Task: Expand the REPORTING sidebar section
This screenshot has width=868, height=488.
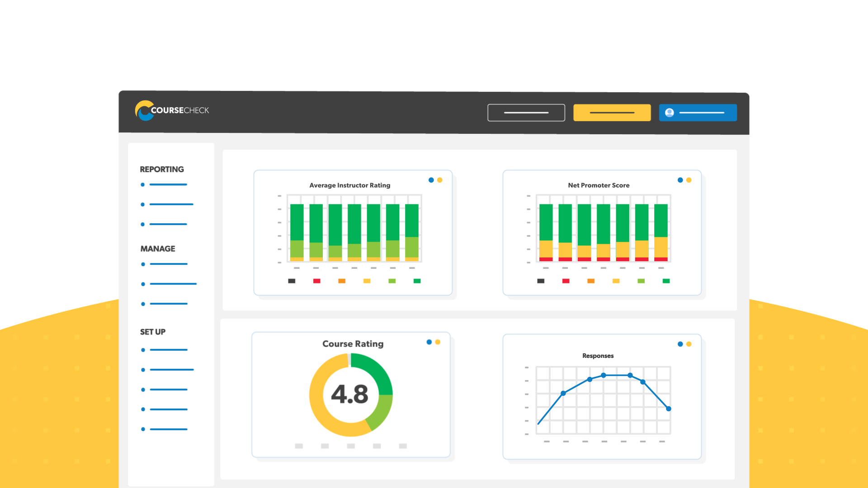Action: 161,169
